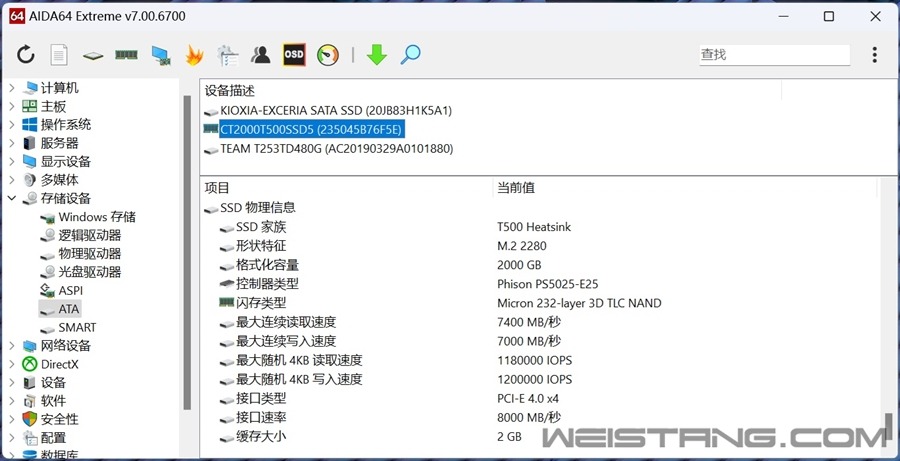The height and width of the screenshot is (461, 900).
Task: Click the magnifier search icon
Action: coord(410,55)
